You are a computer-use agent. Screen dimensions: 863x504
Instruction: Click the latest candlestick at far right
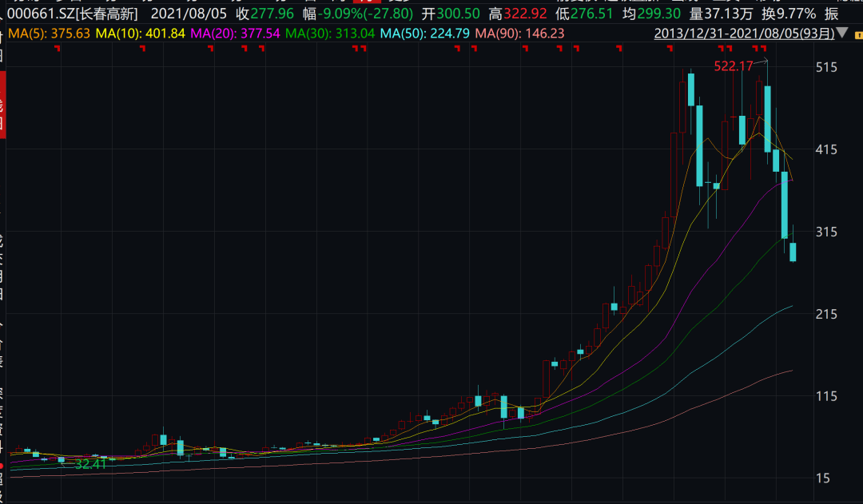tap(793, 252)
